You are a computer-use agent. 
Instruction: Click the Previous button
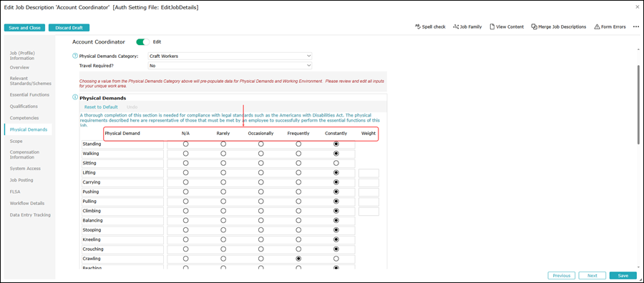pyautogui.click(x=562, y=276)
